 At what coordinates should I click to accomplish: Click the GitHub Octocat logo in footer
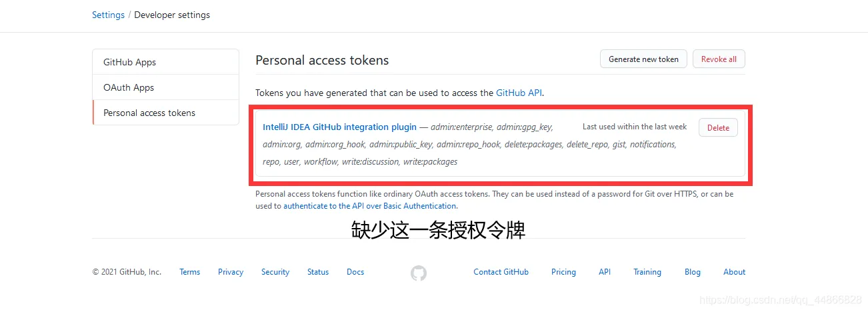click(x=418, y=273)
